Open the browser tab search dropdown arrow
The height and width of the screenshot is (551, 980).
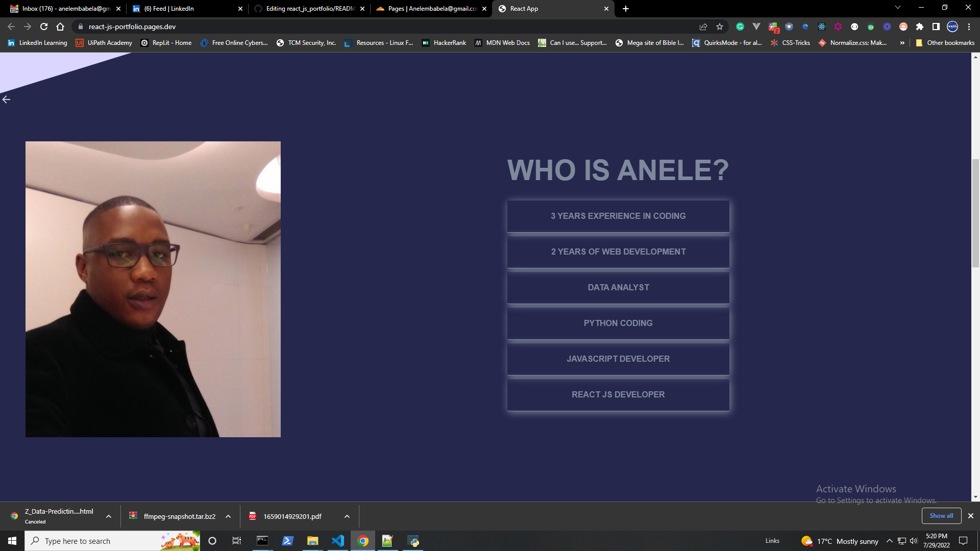pos(897,8)
